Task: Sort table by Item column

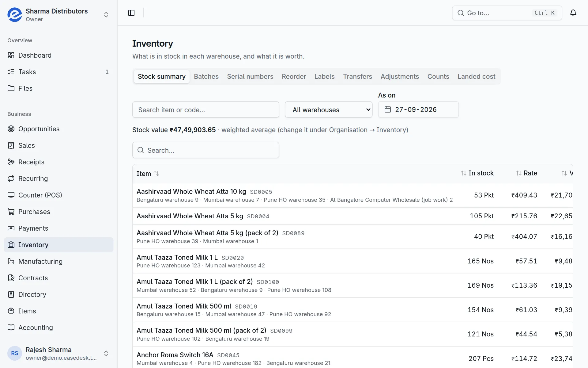Action: click(148, 174)
